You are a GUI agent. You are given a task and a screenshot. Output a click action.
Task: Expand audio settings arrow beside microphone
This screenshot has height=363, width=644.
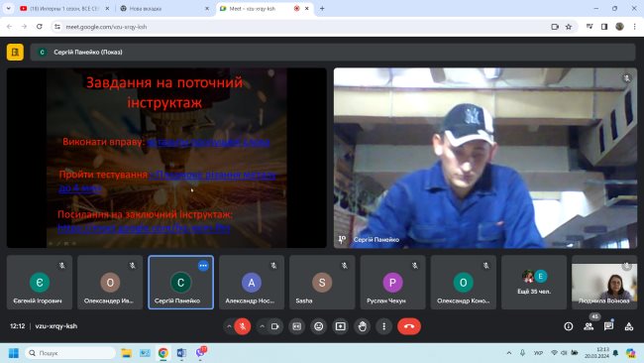point(229,326)
